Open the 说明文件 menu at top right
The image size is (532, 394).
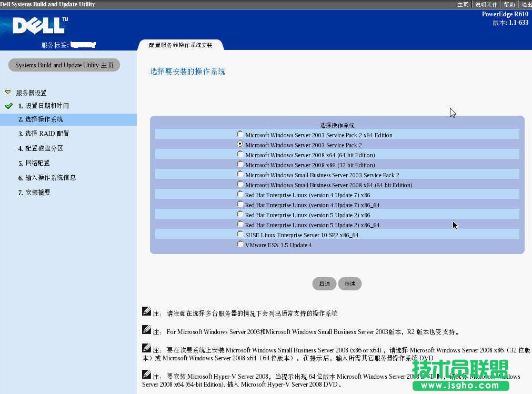coord(485,4)
